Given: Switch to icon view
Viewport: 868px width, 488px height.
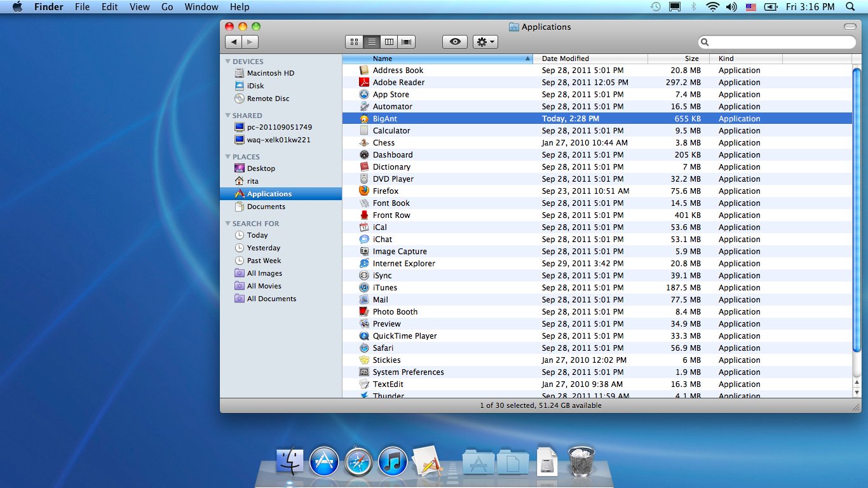Looking at the screenshot, I should click(354, 42).
